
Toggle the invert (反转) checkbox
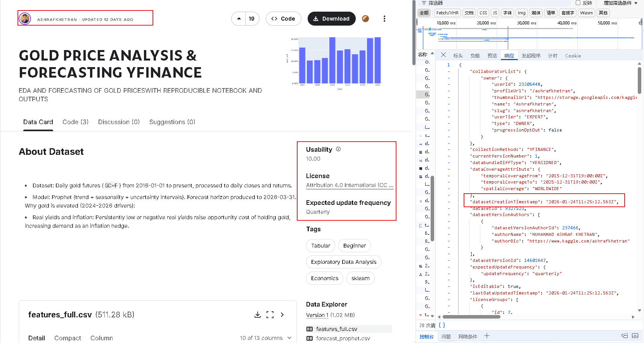coord(578,3)
